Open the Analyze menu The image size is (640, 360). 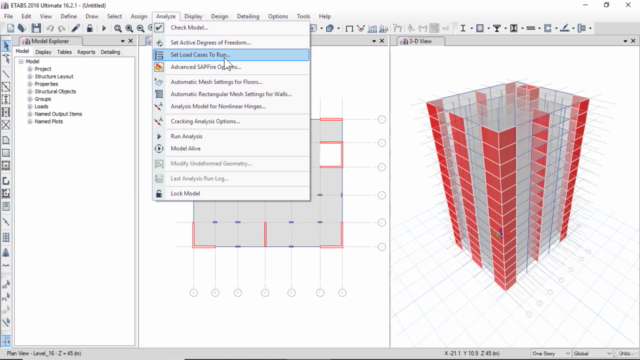(166, 16)
